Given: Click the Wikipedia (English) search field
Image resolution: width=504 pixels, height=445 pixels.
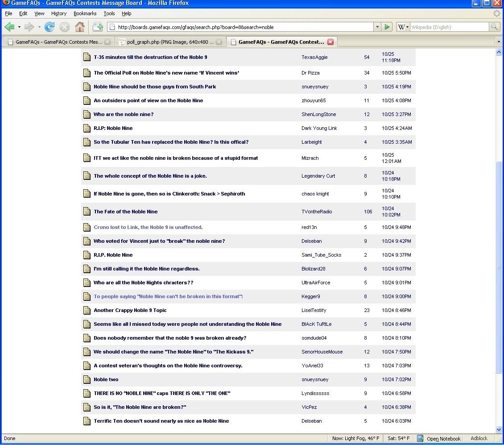Looking at the screenshot, I should [x=449, y=27].
